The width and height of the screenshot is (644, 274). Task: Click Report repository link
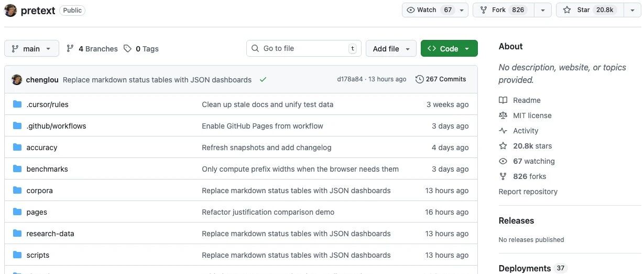[x=528, y=192]
